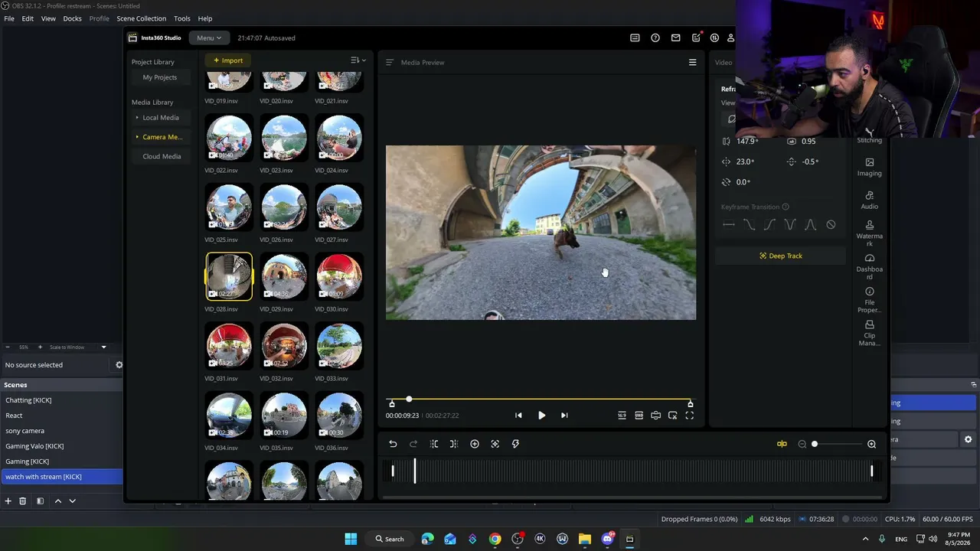Image resolution: width=980 pixels, height=551 pixels.
Task: Open the File Properties panel
Action: (870, 300)
